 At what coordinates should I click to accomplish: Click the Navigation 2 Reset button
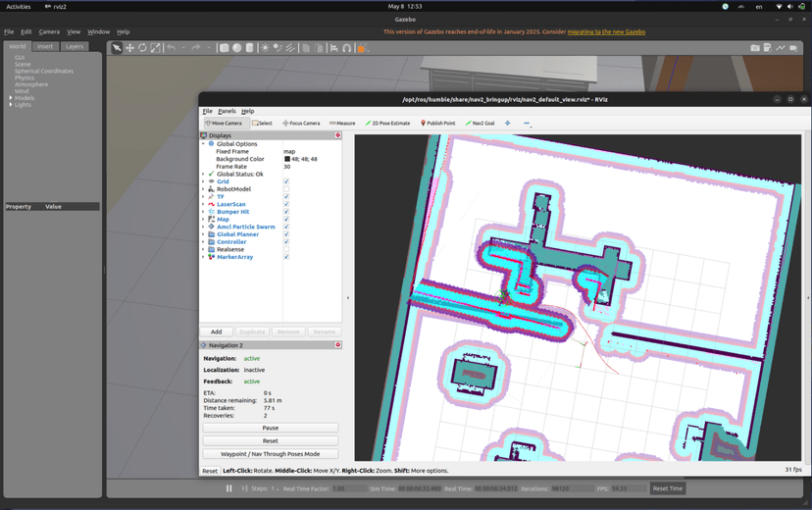pos(271,440)
